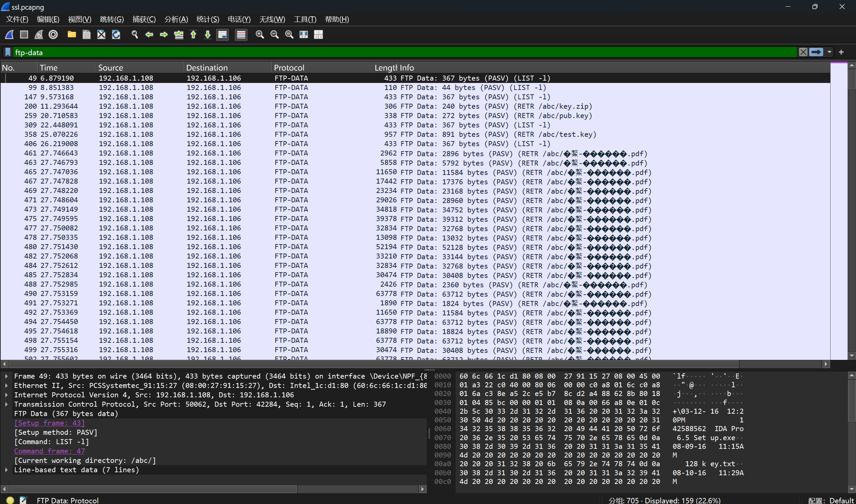This screenshot has height=504, width=856.
Task: Close this capture file with the X icon
Action: coord(101,35)
